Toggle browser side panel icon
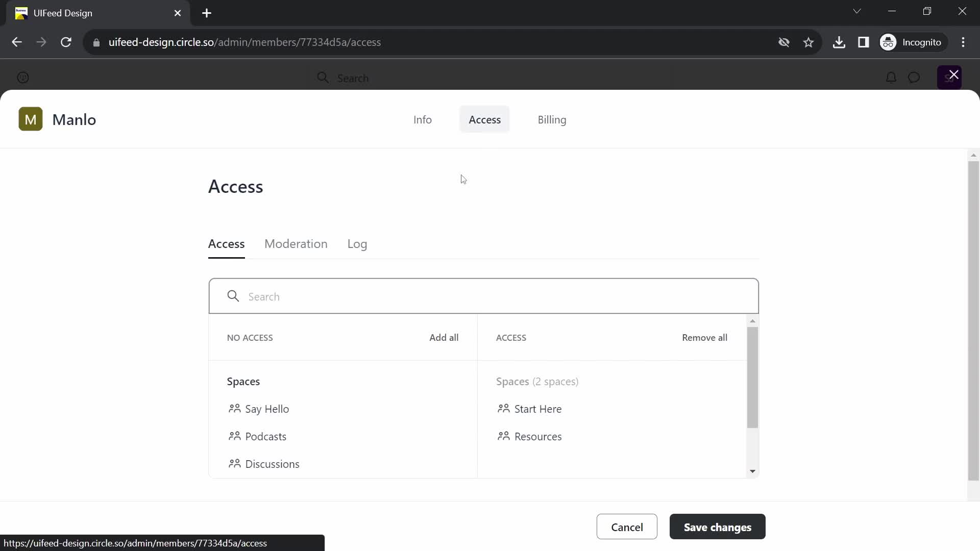The image size is (980, 551). pyautogui.click(x=864, y=42)
